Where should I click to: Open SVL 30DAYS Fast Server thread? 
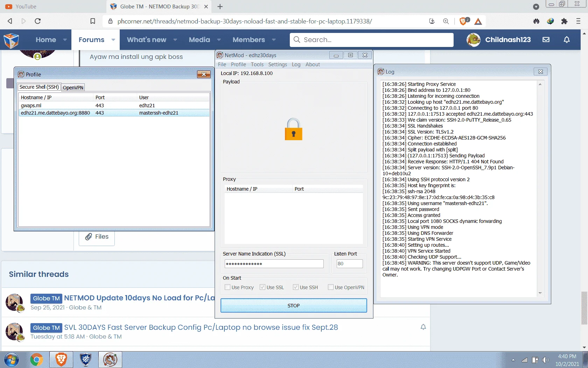click(x=201, y=327)
